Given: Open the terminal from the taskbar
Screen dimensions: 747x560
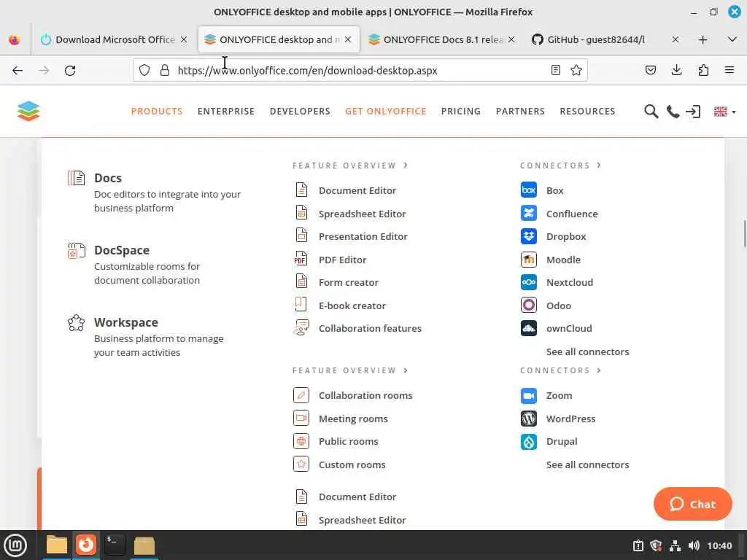Looking at the screenshot, I should tap(115, 545).
